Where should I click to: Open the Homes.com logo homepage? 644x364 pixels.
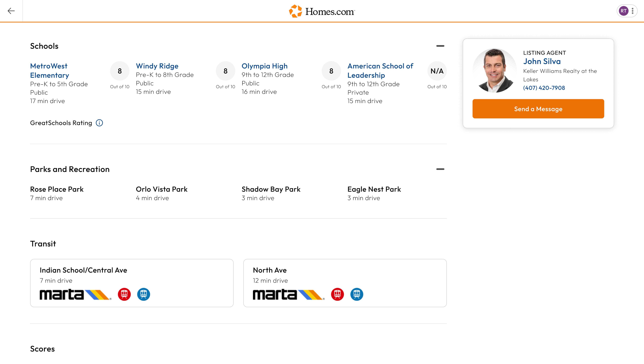pyautogui.click(x=322, y=11)
